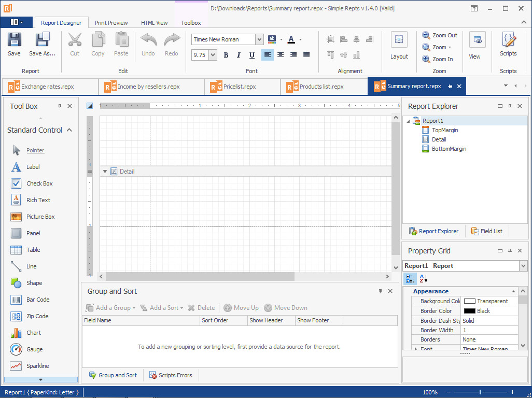The image size is (532, 398).
Task: Open the Property Grid object selector dropdown
Action: click(523, 266)
